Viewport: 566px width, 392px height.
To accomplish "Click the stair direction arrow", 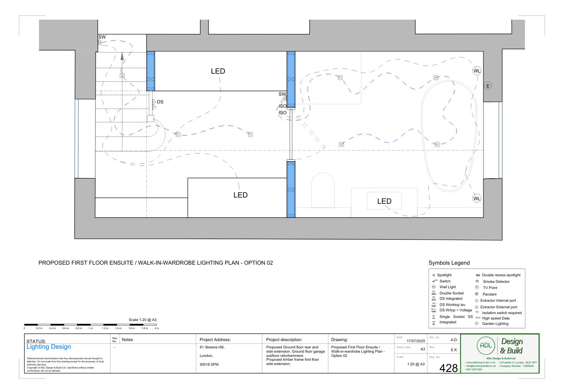I will 122,56.
